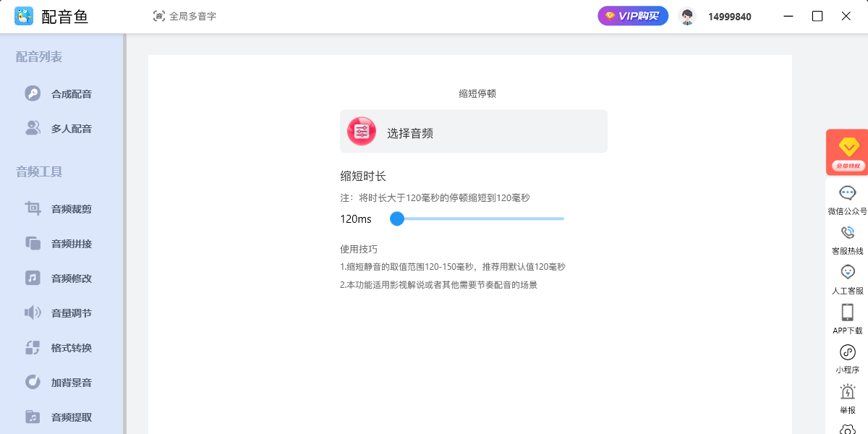Screen dimensions: 868x434
Task: Click the 加背景音 disc icon
Action: click(x=33, y=382)
